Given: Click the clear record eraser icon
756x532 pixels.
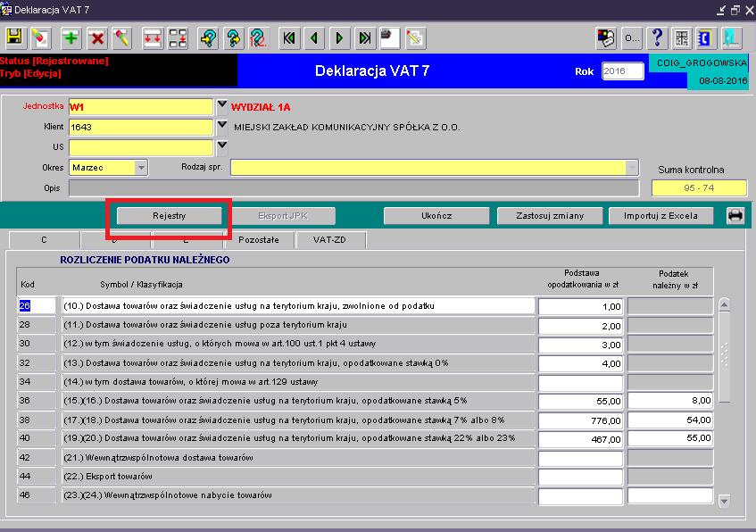Looking at the screenshot, I should [40, 37].
